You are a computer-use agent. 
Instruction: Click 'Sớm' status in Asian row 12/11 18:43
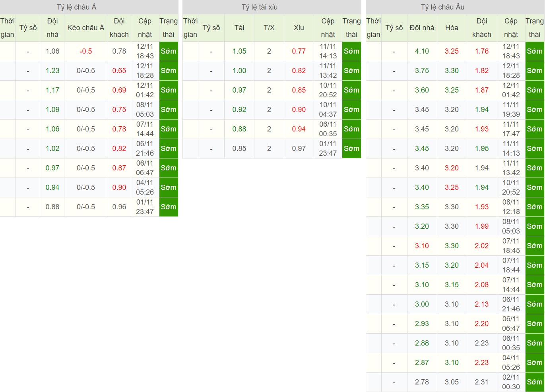pyautogui.click(x=169, y=51)
